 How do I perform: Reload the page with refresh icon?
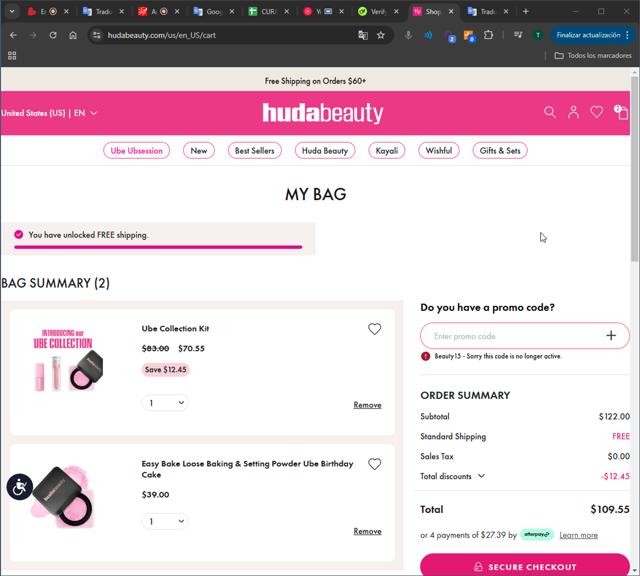(53, 35)
